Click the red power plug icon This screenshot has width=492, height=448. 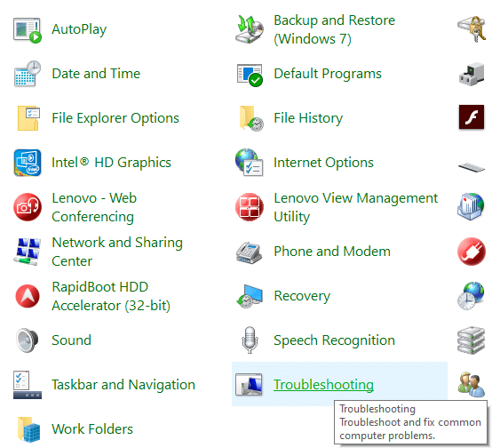click(x=472, y=252)
